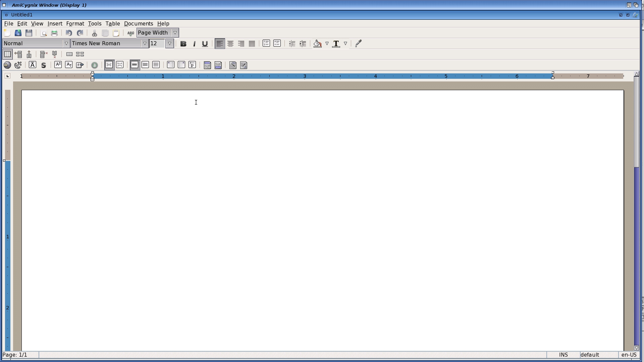Click the numbered list icon

point(266,44)
